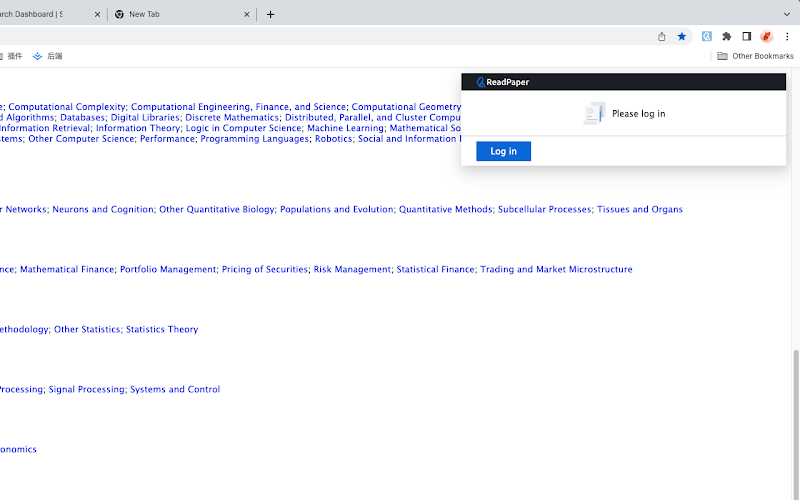800x500 pixels.
Task: Open Digital Libraries link
Action: tap(145, 117)
